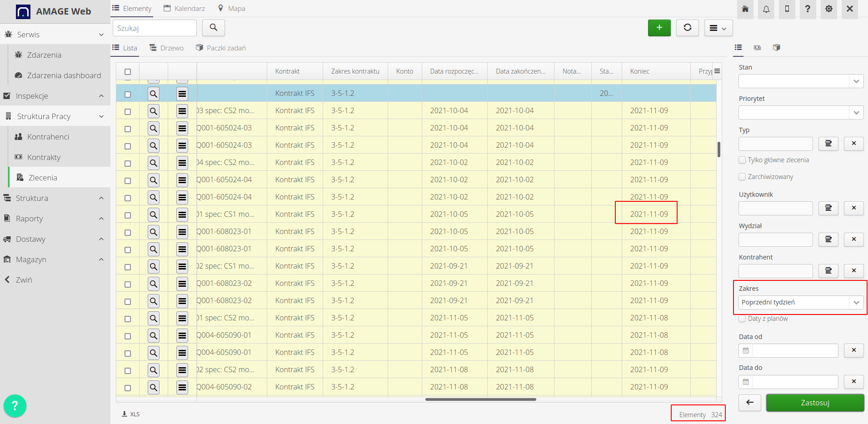Open the floating help bubble

coord(15,405)
